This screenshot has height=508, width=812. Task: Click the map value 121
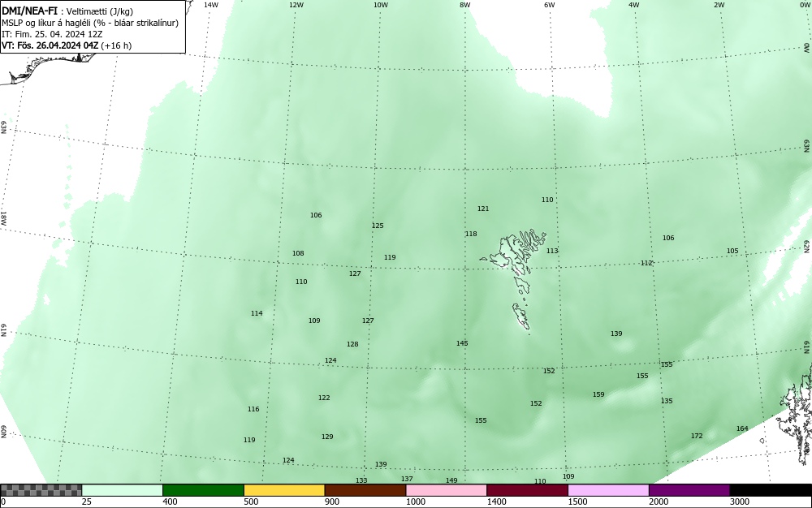(482, 209)
